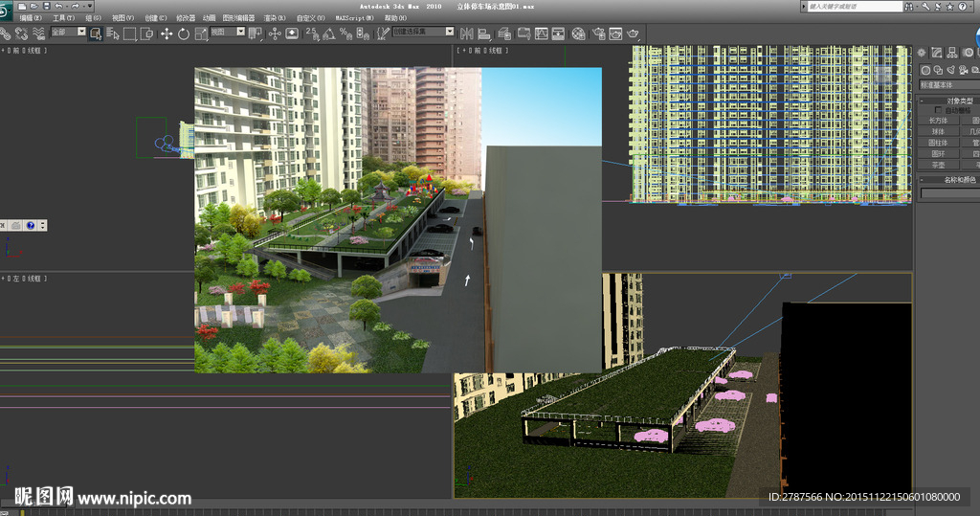Open Select by Name list
Screen dimensions: 980x516
coord(113,34)
